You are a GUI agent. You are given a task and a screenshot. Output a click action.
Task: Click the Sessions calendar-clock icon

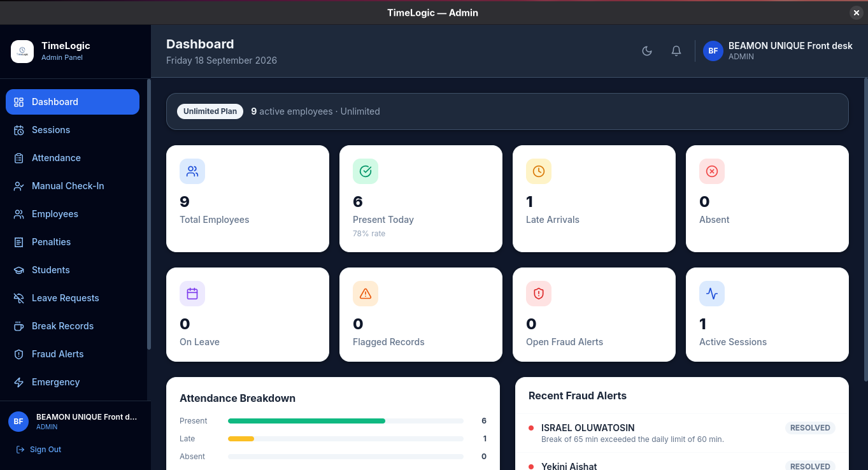point(18,130)
